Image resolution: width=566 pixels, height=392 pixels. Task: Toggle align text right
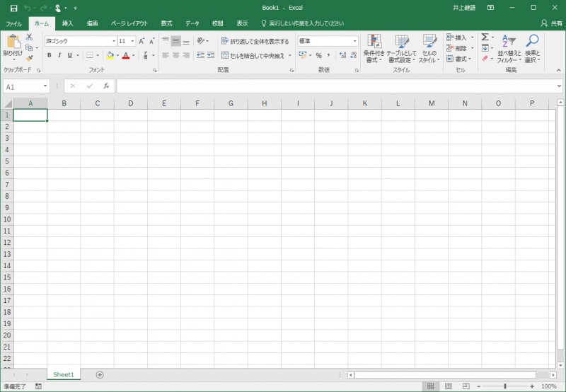186,55
